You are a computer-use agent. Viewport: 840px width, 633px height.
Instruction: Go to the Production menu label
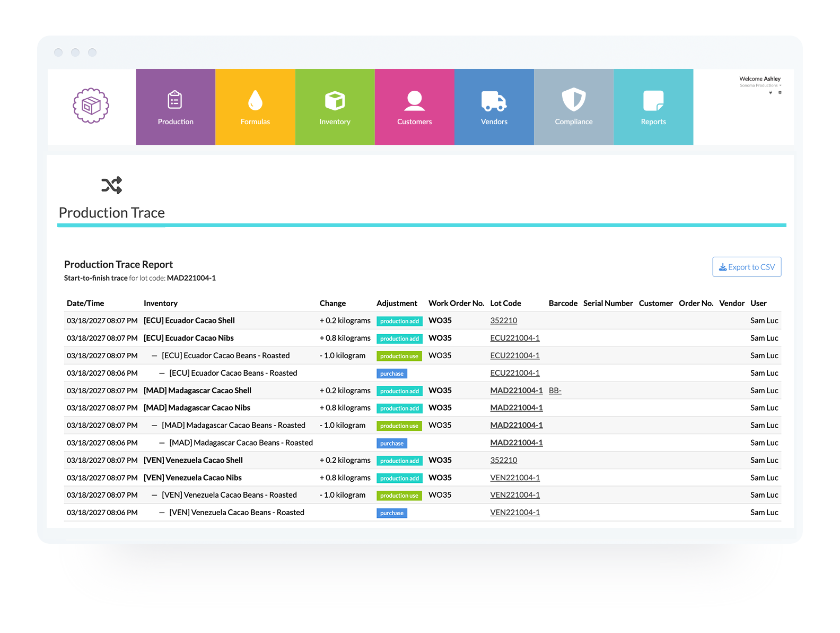[176, 122]
